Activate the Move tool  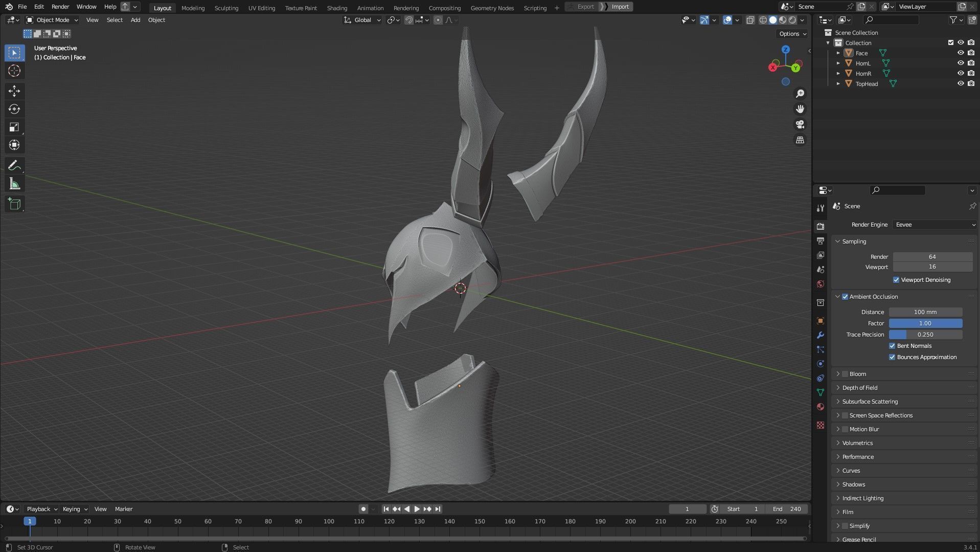tap(14, 91)
